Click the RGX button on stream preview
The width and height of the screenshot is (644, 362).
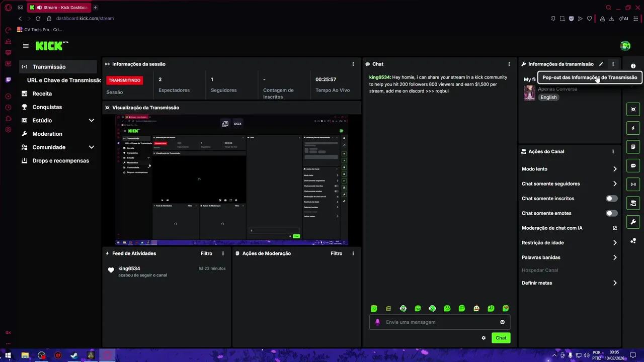(x=237, y=124)
